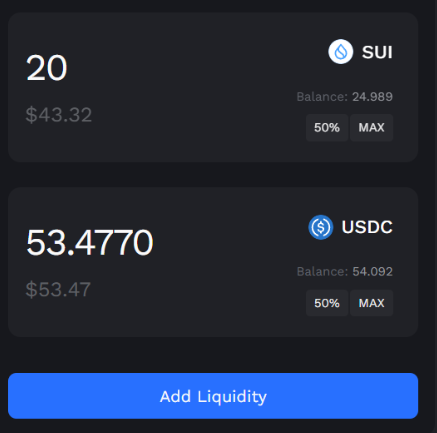The image size is (437, 433).
Task: Use MAX USDC balance
Action: pyautogui.click(x=371, y=303)
